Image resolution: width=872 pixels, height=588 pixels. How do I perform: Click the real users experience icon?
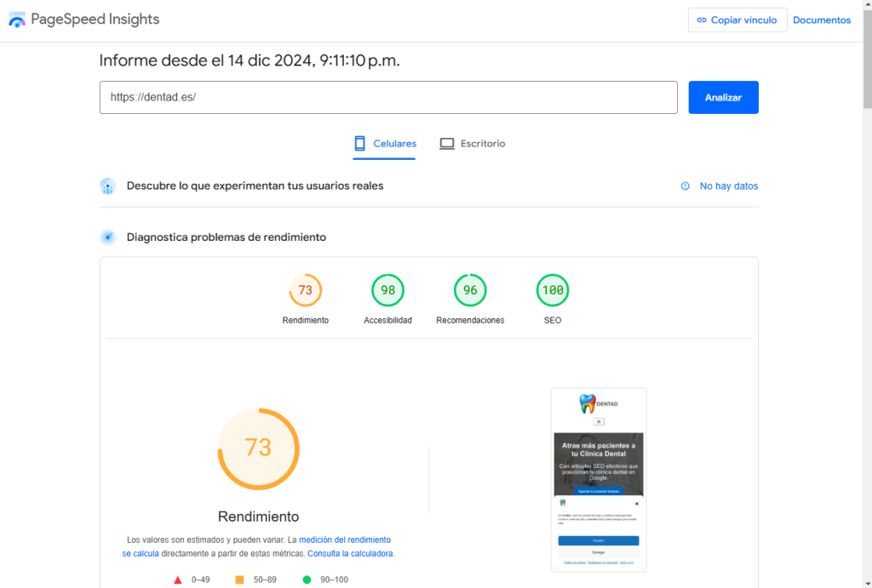[107, 186]
